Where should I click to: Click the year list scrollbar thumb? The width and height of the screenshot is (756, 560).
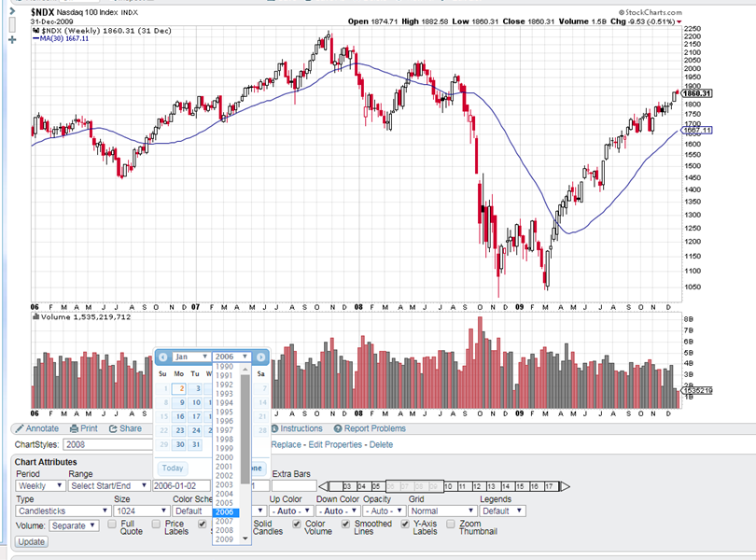pyautogui.click(x=245, y=429)
